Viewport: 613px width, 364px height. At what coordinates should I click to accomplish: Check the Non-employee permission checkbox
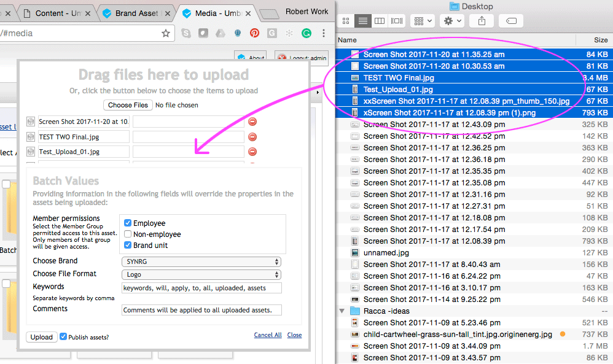[x=128, y=234]
